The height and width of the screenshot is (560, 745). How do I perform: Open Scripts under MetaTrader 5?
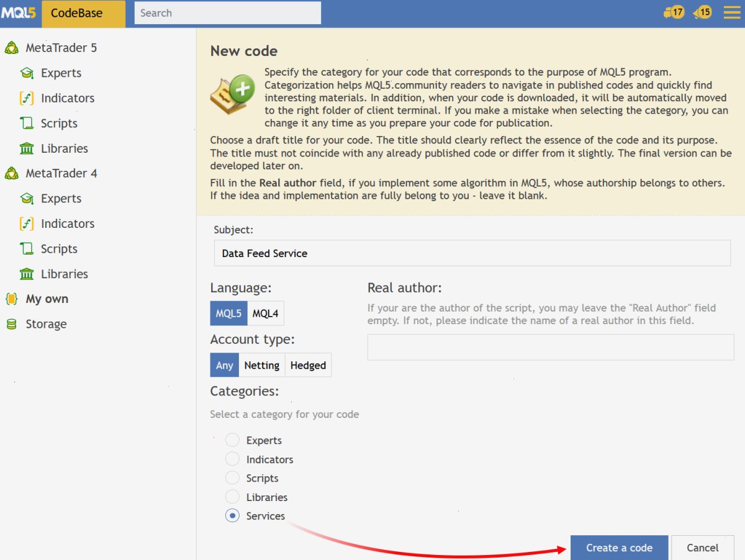(x=59, y=123)
